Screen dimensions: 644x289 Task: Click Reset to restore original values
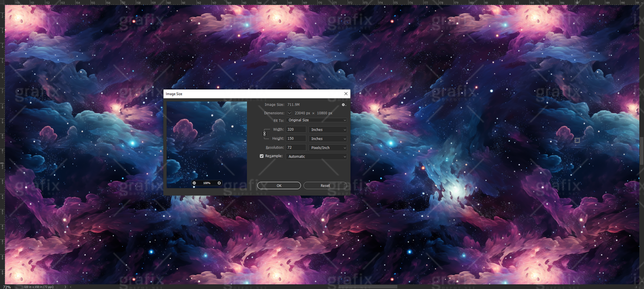click(x=325, y=185)
